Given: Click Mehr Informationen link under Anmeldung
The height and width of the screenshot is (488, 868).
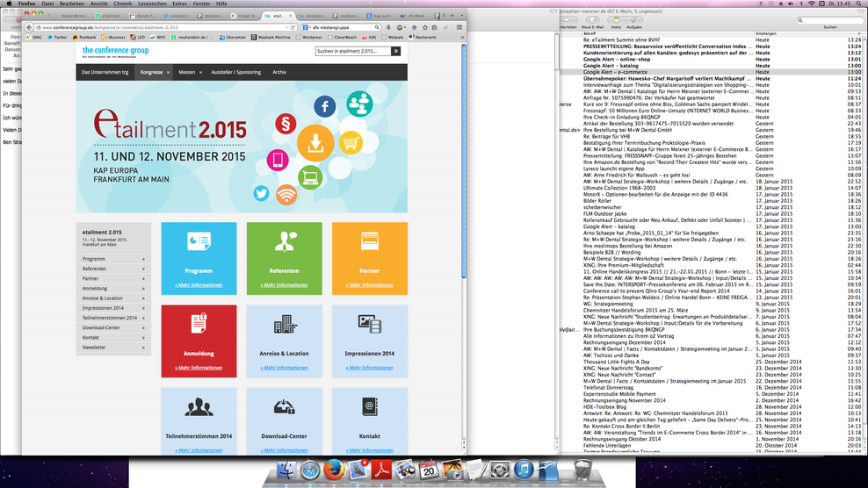Looking at the screenshot, I should coord(199,368).
